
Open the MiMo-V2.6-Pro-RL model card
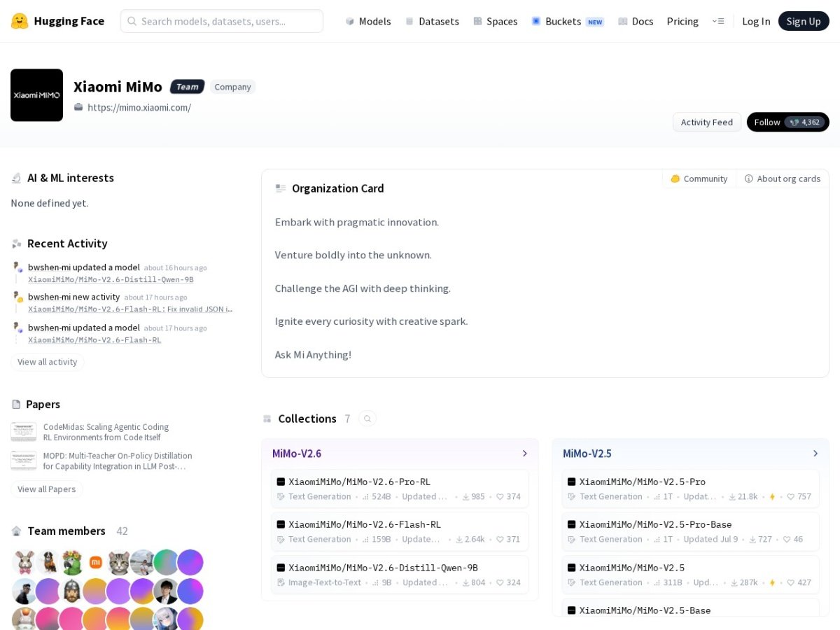click(x=400, y=489)
